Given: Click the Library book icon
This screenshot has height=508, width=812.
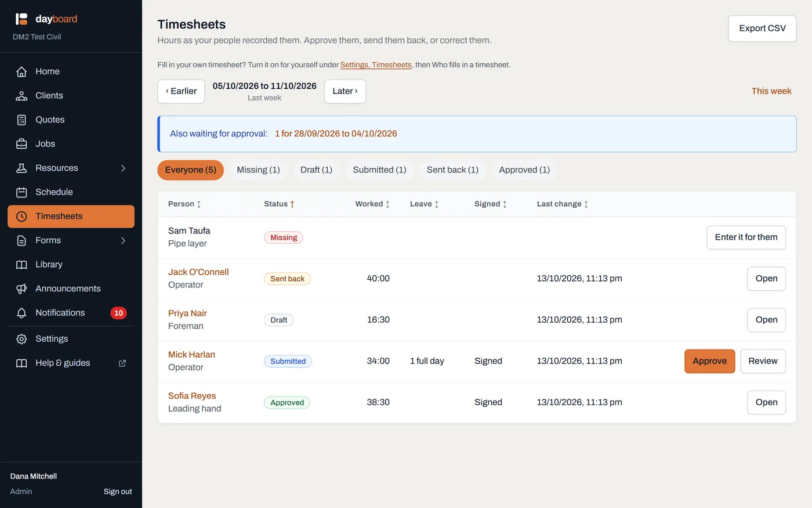Looking at the screenshot, I should coord(21,265).
